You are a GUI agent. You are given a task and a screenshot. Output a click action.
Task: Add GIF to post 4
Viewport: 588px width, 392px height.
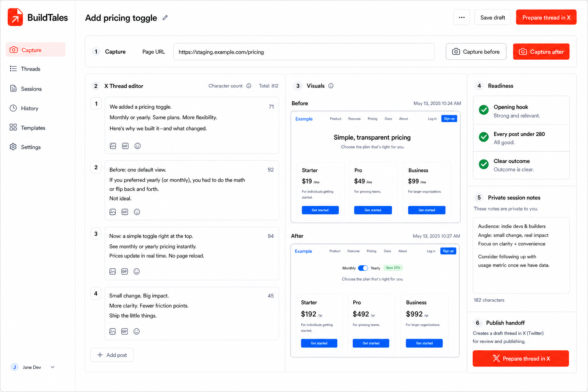pos(124,332)
